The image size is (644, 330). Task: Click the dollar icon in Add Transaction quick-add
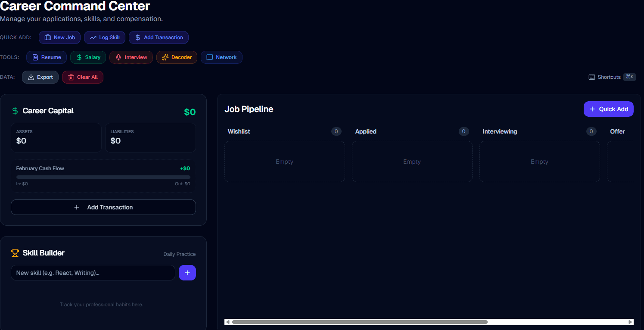coord(138,37)
